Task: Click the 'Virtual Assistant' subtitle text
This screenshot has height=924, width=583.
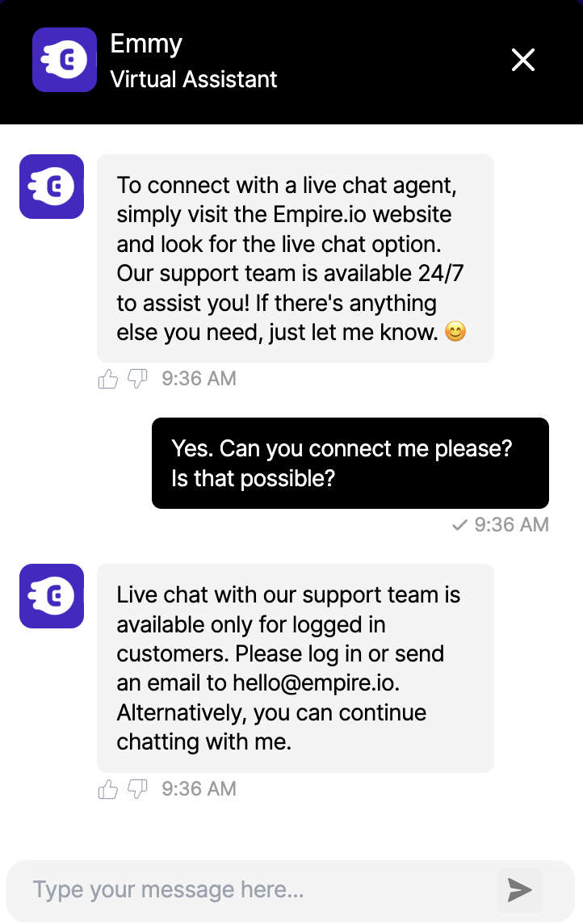Action: tap(194, 79)
